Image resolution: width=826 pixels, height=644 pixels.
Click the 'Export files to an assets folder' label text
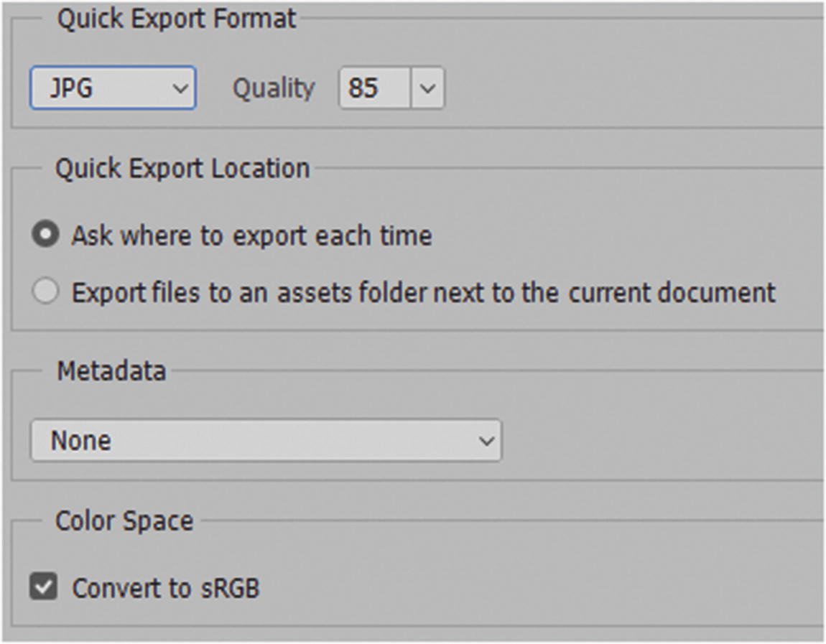[x=423, y=292]
